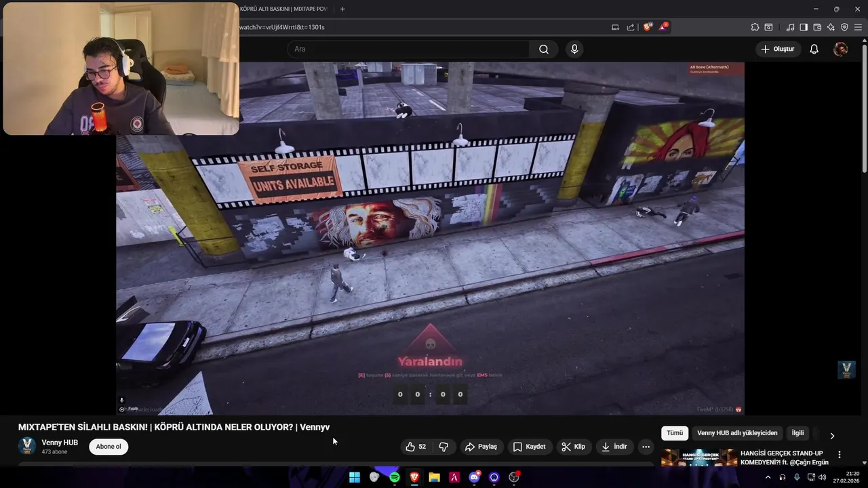Screen dimensions: 868x488
Task: Select the Tümü filter chip
Action: pos(675,433)
